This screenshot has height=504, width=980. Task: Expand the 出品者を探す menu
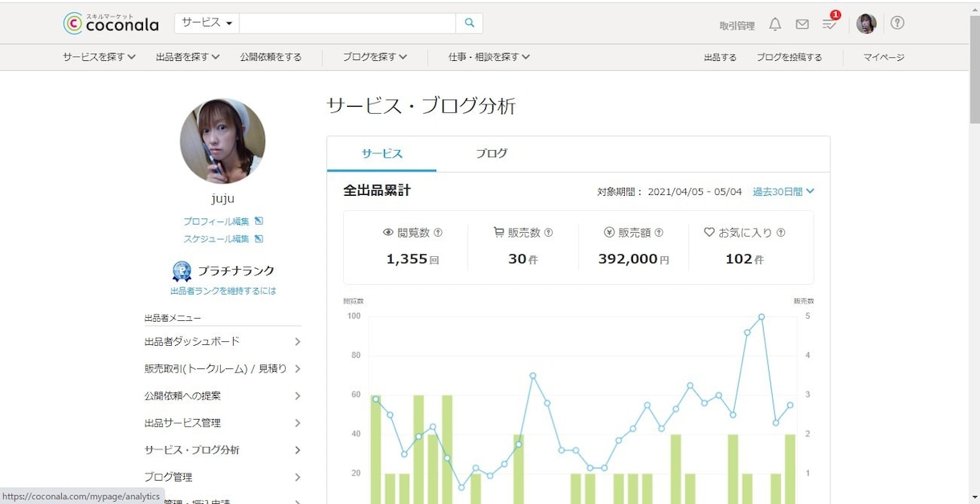point(188,57)
